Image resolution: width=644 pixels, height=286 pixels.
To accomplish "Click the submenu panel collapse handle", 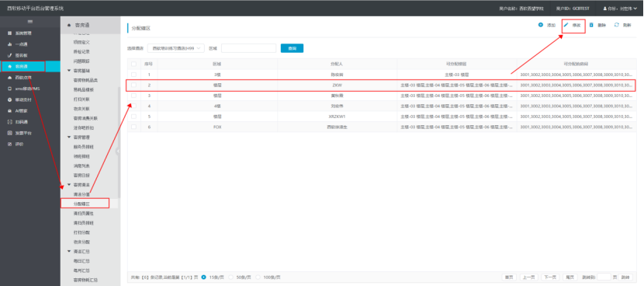I will point(118,152).
